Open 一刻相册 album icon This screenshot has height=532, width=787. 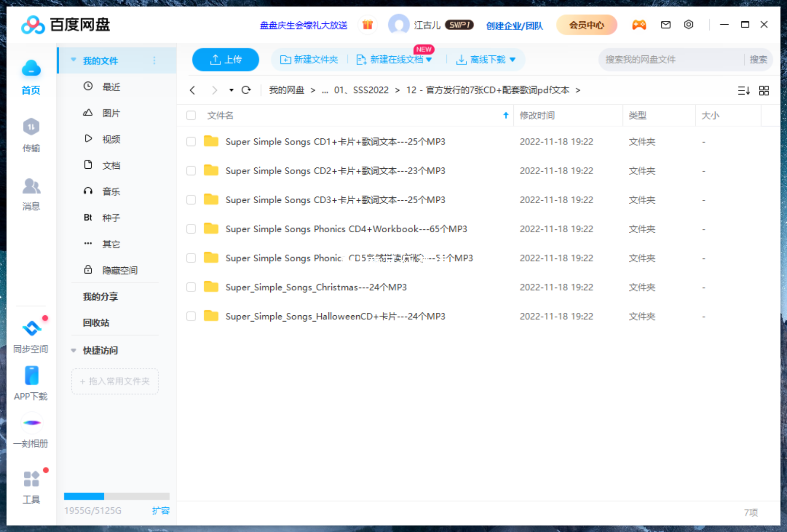(x=32, y=423)
